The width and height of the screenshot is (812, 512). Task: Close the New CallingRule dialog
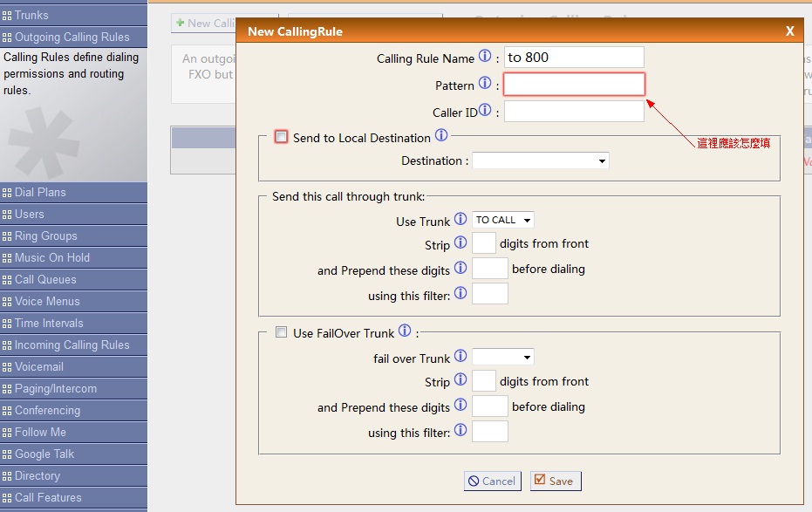(x=789, y=31)
